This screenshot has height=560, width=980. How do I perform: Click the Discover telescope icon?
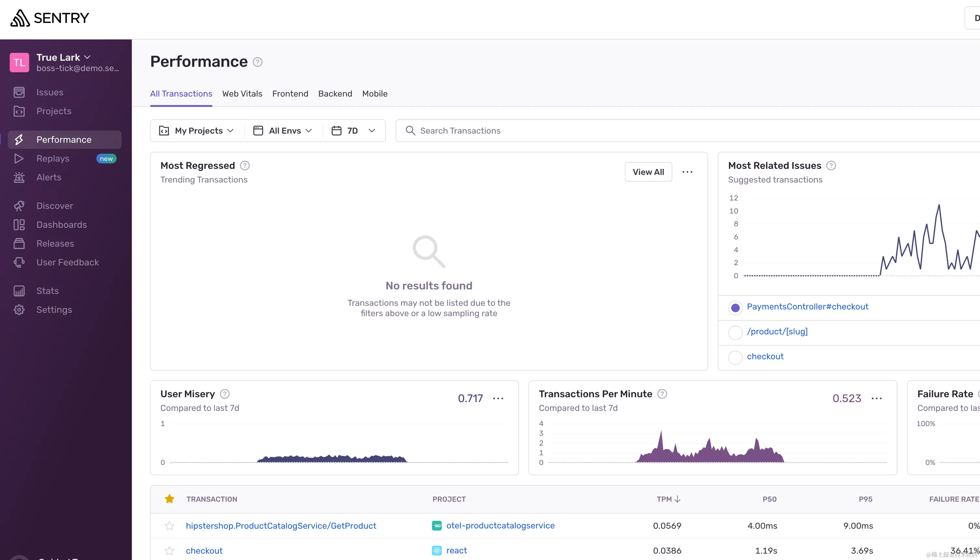19,206
